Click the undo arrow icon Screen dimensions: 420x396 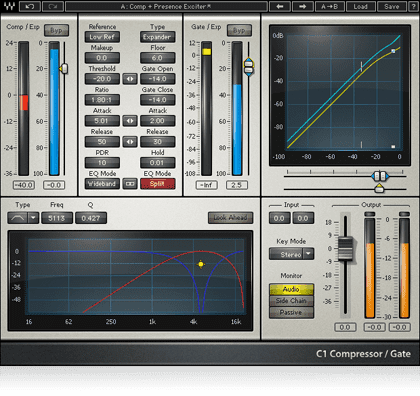(x=30, y=6)
